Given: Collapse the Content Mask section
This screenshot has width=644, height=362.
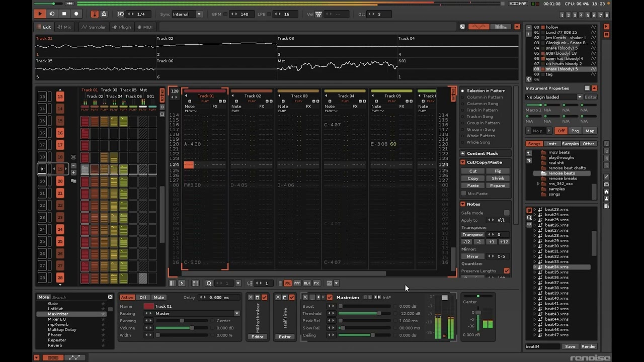Looking at the screenshot, I should [462, 153].
